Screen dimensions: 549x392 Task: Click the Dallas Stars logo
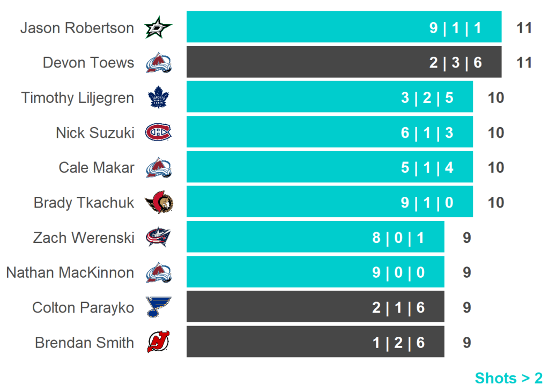click(x=159, y=28)
